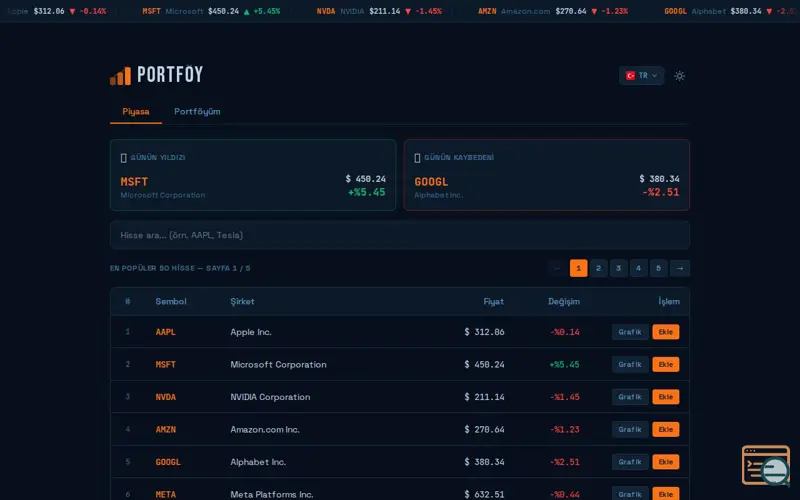
Task: Click the AMZN item in the top ticker
Action: (x=553, y=11)
